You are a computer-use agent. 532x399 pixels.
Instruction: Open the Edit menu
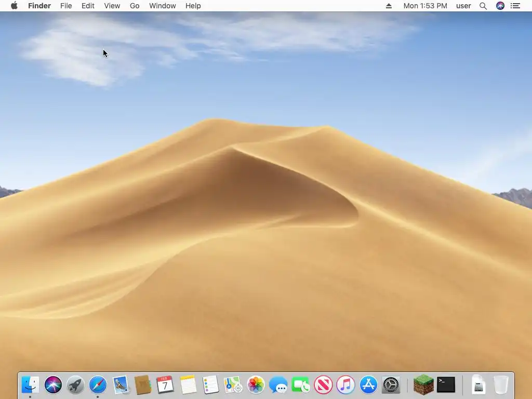tap(88, 6)
